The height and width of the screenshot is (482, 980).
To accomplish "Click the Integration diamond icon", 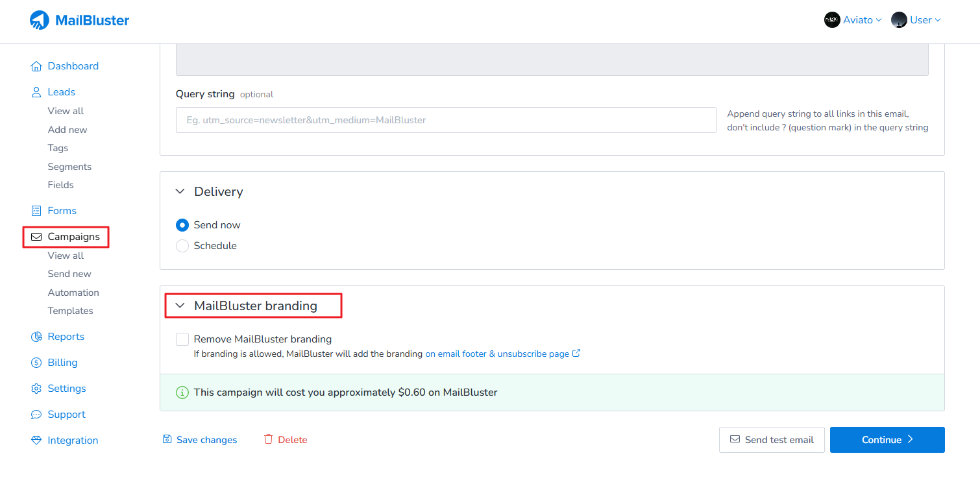I will [36, 440].
